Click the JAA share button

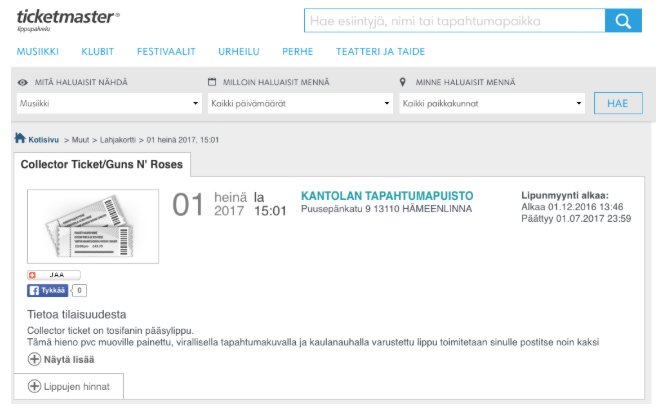[54, 275]
